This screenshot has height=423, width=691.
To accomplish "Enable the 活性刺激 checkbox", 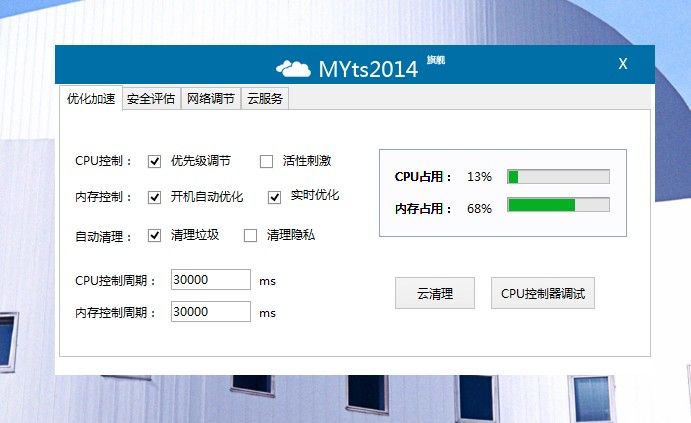I will click(266, 161).
